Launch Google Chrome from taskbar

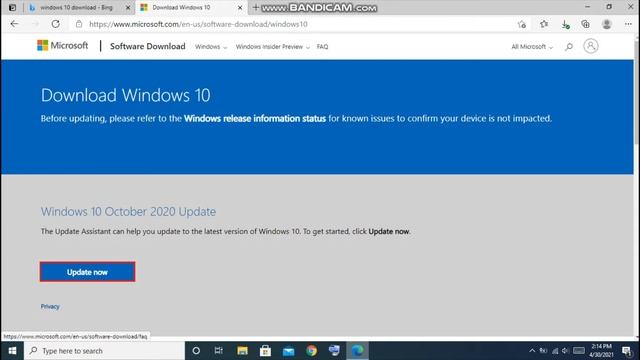point(311,351)
